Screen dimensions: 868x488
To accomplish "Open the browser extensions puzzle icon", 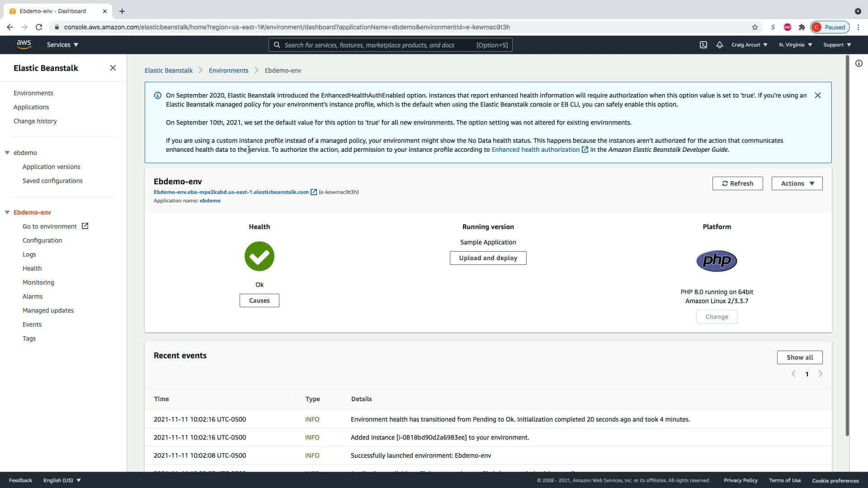I will (802, 27).
